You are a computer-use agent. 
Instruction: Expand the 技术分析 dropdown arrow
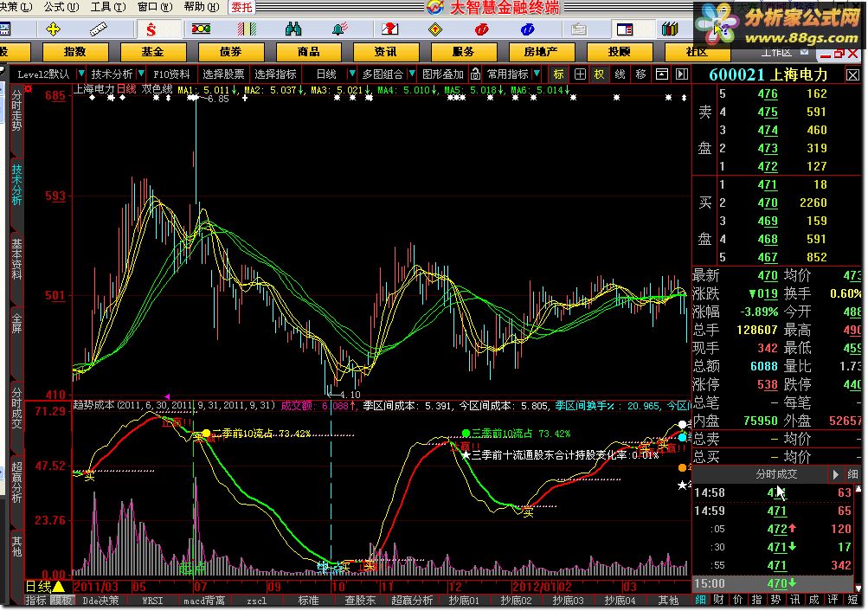click(x=141, y=73)
